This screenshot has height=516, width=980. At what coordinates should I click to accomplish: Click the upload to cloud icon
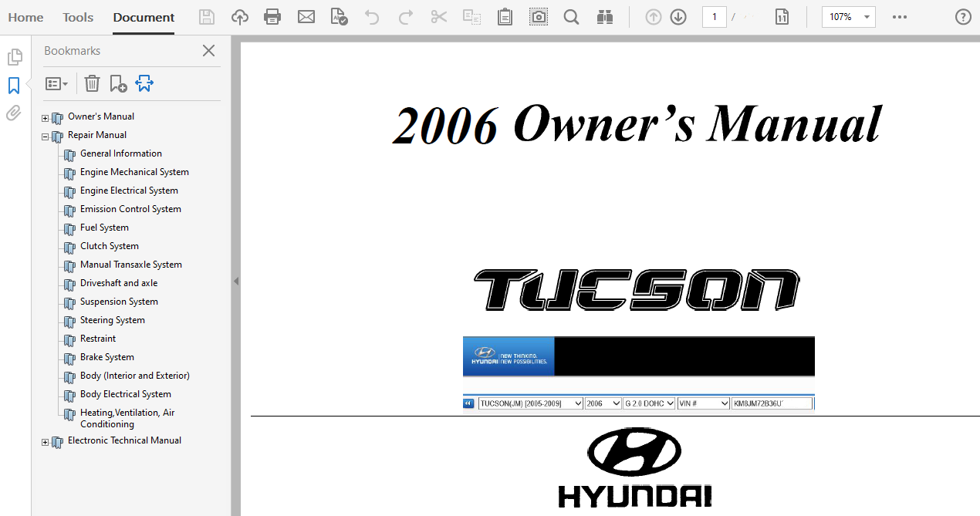point(240,17)
